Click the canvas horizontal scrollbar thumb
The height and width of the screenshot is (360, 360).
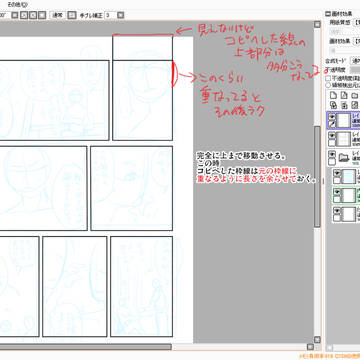point(86,347)
